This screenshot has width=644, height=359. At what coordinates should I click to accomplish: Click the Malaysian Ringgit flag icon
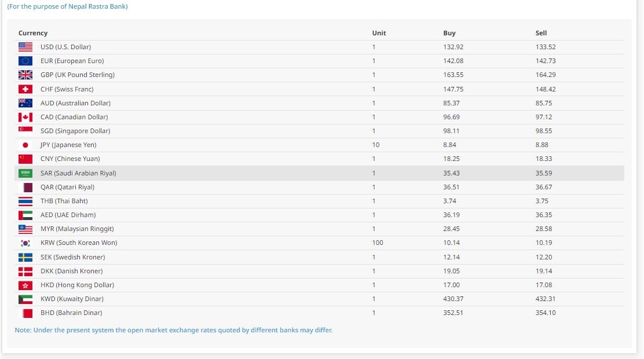coord(25,229)
